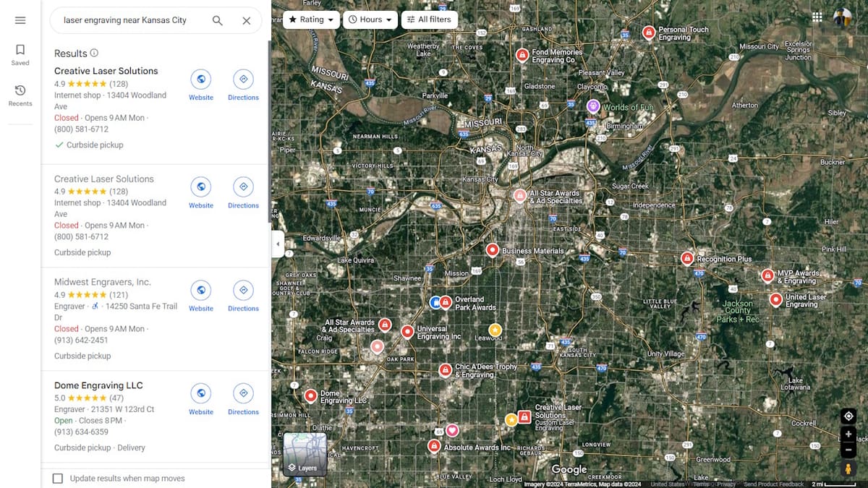Select Chic A'Dees Trophy & Engraving pin
Screen dimensions: 868x488
pyautogui.click(x=446, y=370)
